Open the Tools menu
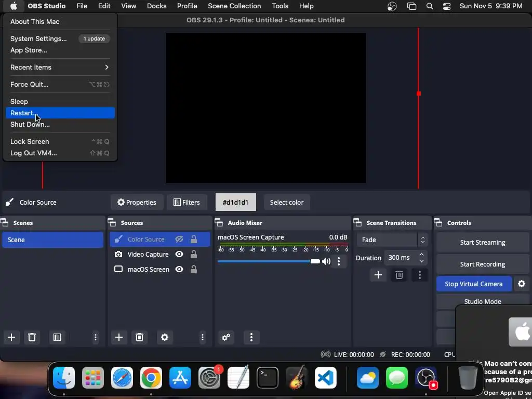This screenshot has width=532, height=399. 280,6
